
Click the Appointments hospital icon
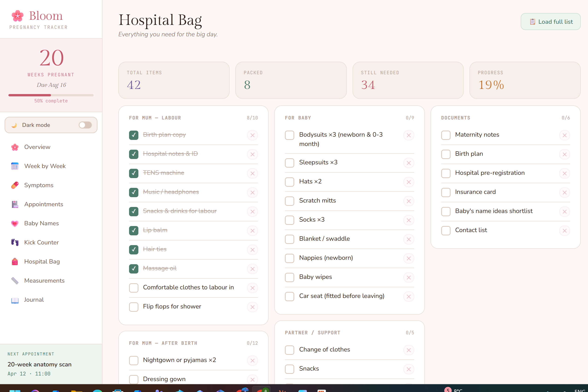click(x=15, y=204)
